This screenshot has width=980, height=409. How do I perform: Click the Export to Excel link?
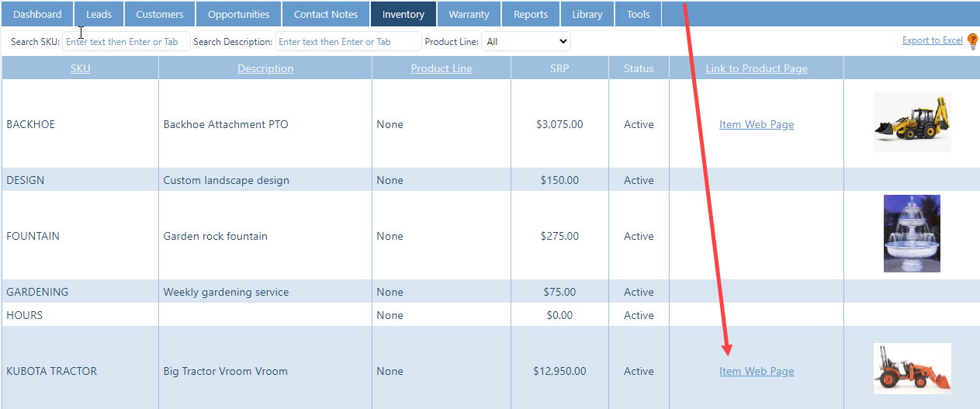932,40
